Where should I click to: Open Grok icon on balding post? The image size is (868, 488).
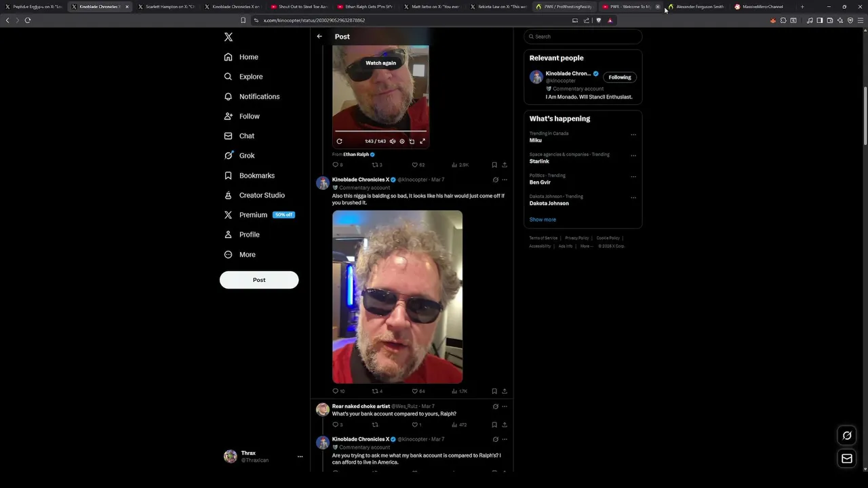click(496, 180)
